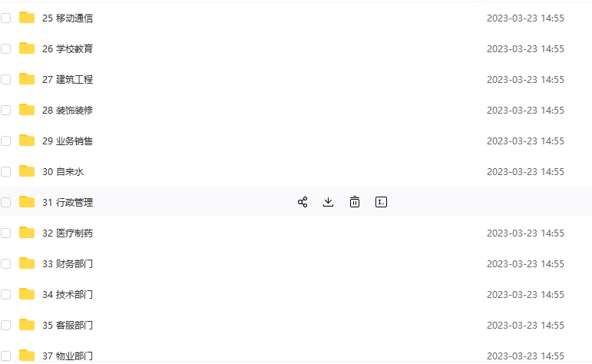Open the 37 物业部门 folder name
592x364 pixels.
click(68, 356)
